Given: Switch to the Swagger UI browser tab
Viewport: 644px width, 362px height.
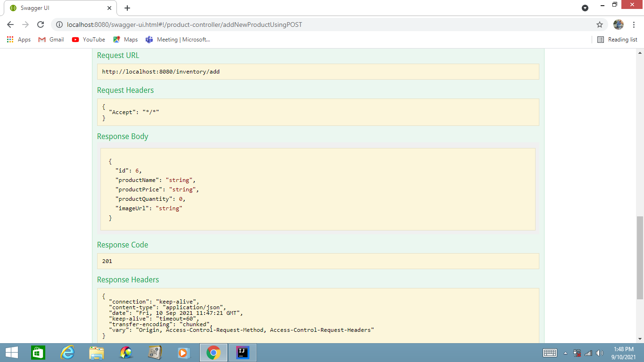Looking at the screenshot, I should (57, 8).
